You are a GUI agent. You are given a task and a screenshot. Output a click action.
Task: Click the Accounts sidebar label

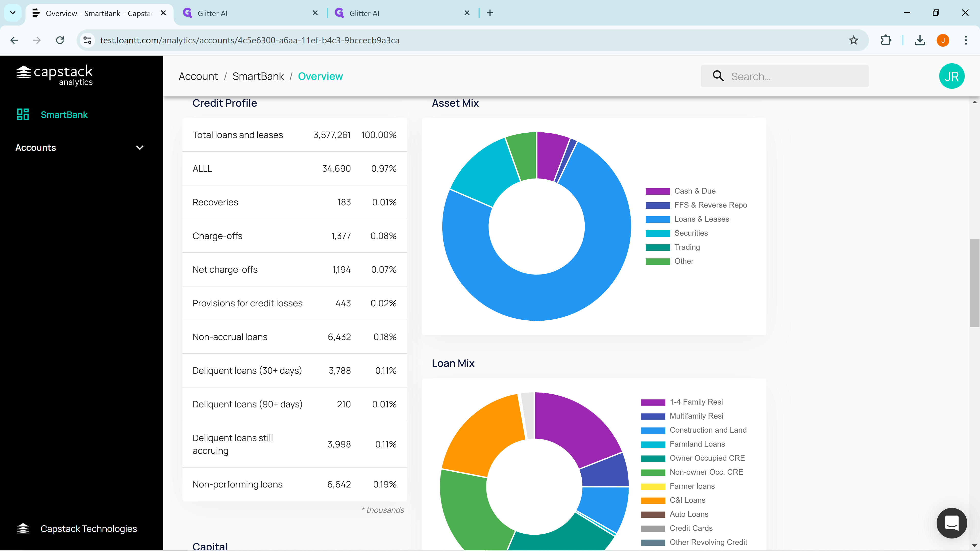[x=36, y=147]
